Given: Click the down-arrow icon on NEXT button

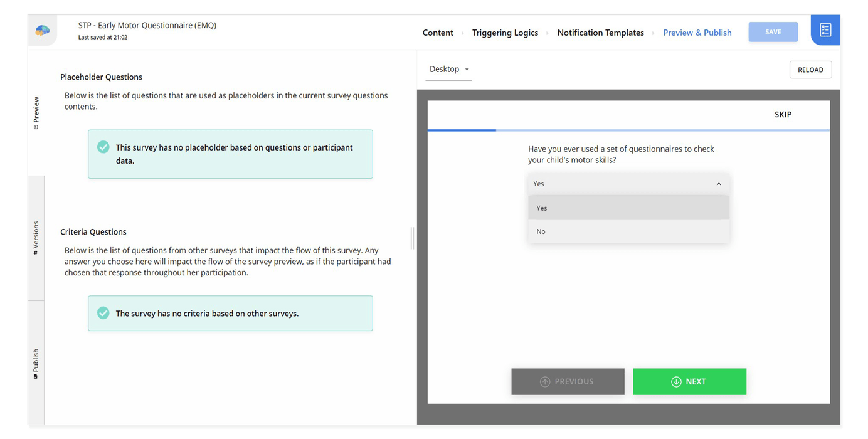Looking at the screenshot, I should pyautogui.click(x=676, y=381).
